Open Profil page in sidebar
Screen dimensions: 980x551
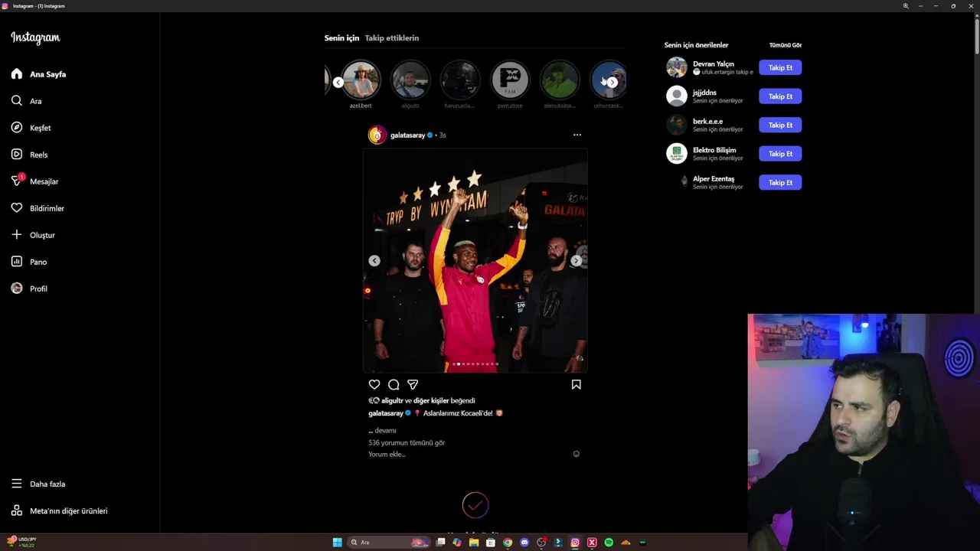click(29, 289)
